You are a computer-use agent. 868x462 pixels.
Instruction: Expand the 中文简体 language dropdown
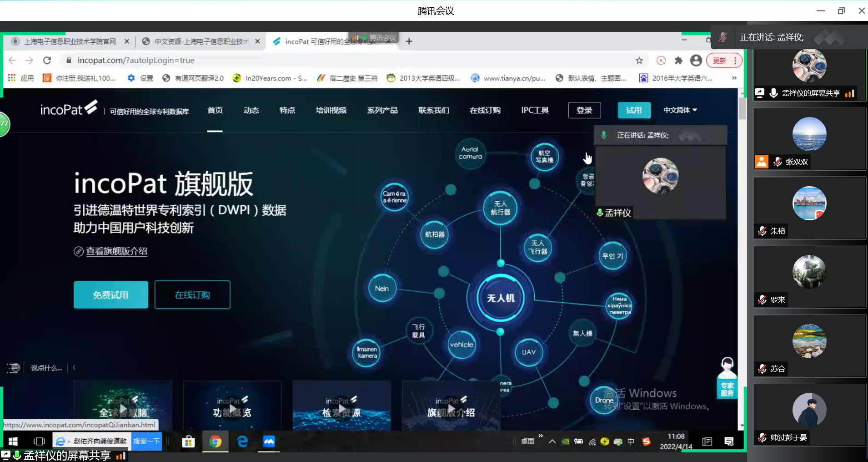(x=680, y=110)
